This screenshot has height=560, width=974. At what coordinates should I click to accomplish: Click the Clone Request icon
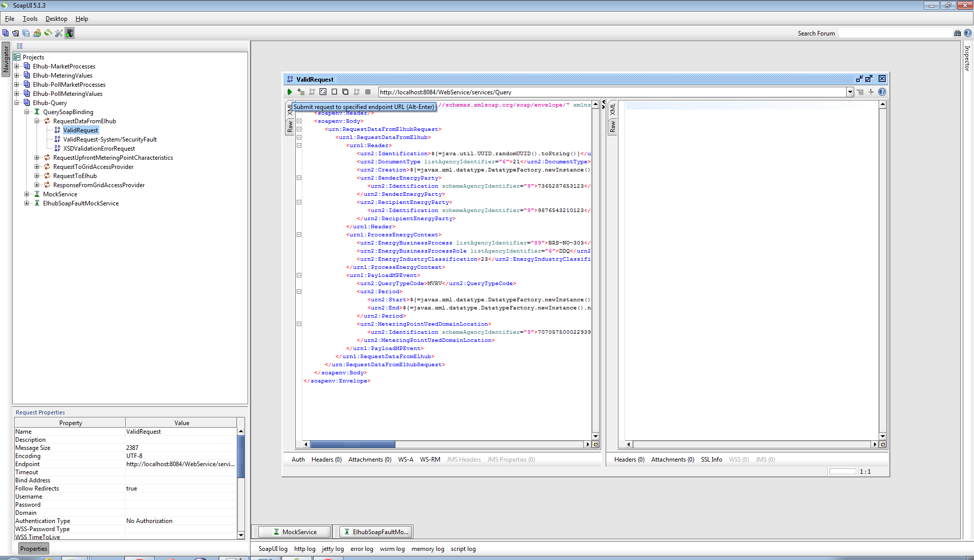click(x=345, y=92)
